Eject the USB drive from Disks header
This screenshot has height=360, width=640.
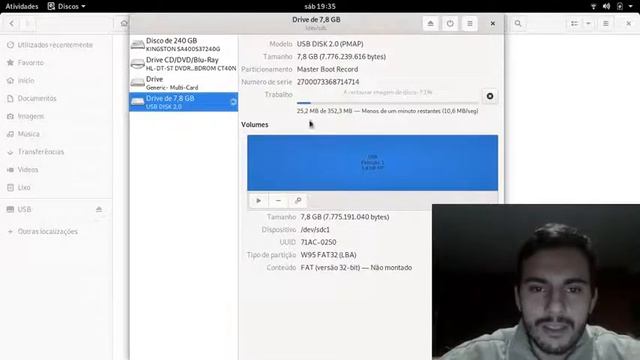(x=431, y=24)
